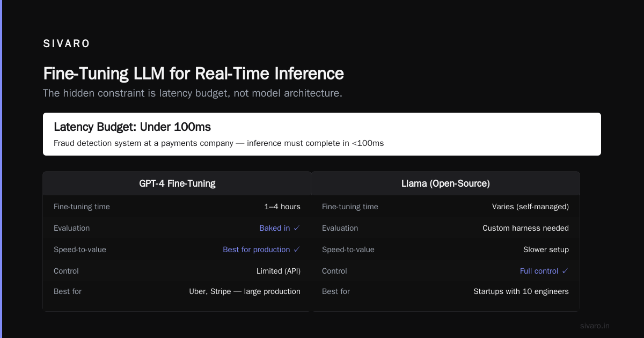
Task: Select the Slower setup value
Action: [546, 249]
